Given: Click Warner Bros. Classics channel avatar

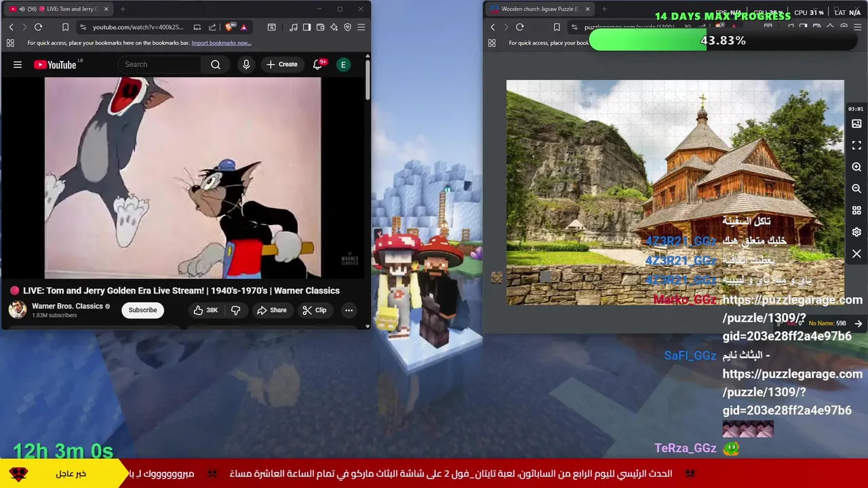Looking at the screenshot, I should tap(18, 310).
